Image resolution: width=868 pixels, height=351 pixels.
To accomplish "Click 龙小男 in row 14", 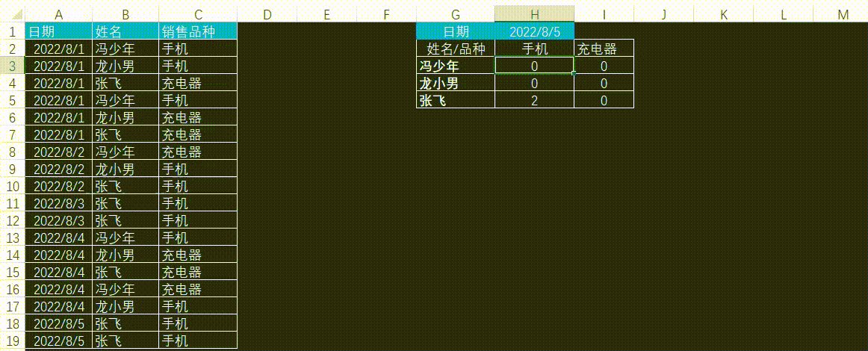I will click(125, 255).
